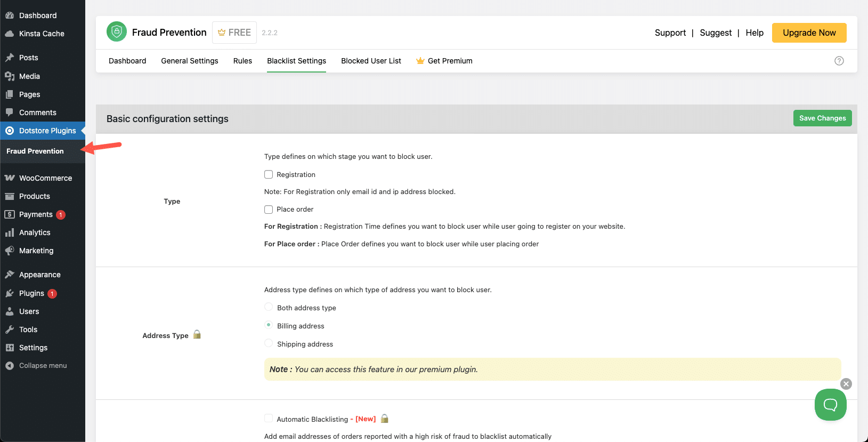Open Kinsta Cache in the sidebar
Screen dimensions: 868x442
(x=42, y=34)
